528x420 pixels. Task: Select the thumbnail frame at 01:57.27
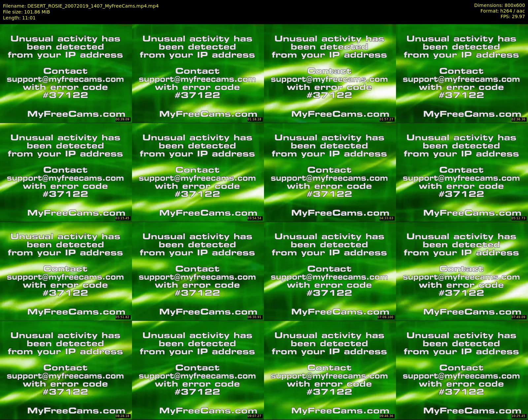pos(330,74)
